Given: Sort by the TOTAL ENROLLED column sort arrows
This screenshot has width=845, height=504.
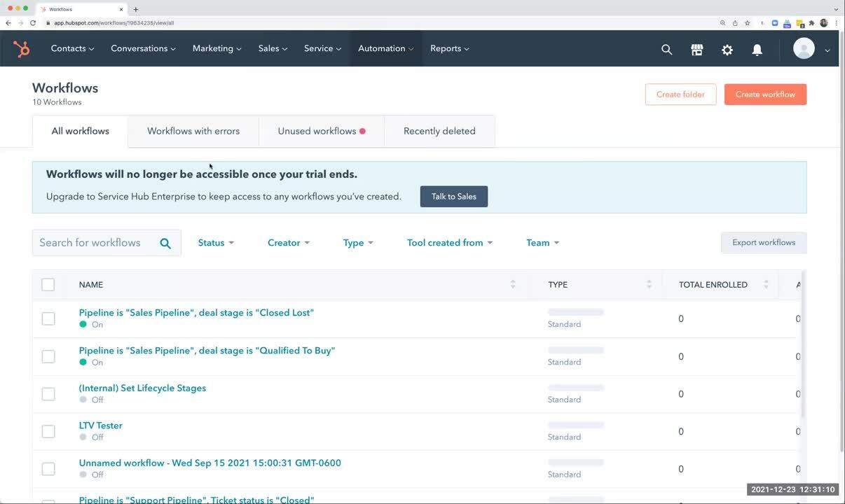Looking at the screenshot, I should 766,284.
